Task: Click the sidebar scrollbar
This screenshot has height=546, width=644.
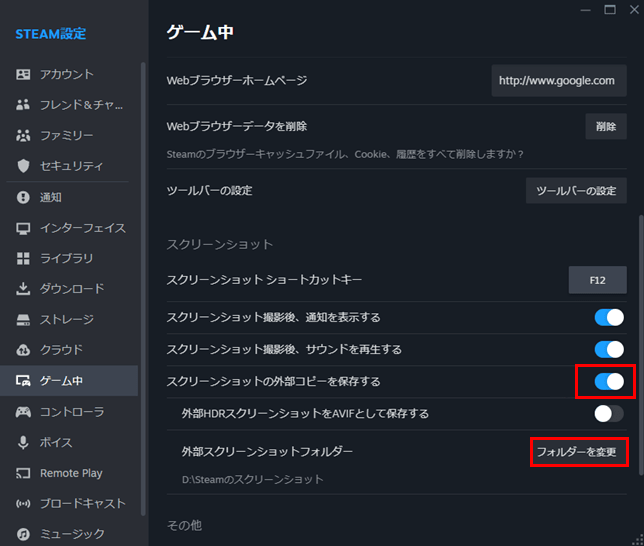Action: coord(143,288)
